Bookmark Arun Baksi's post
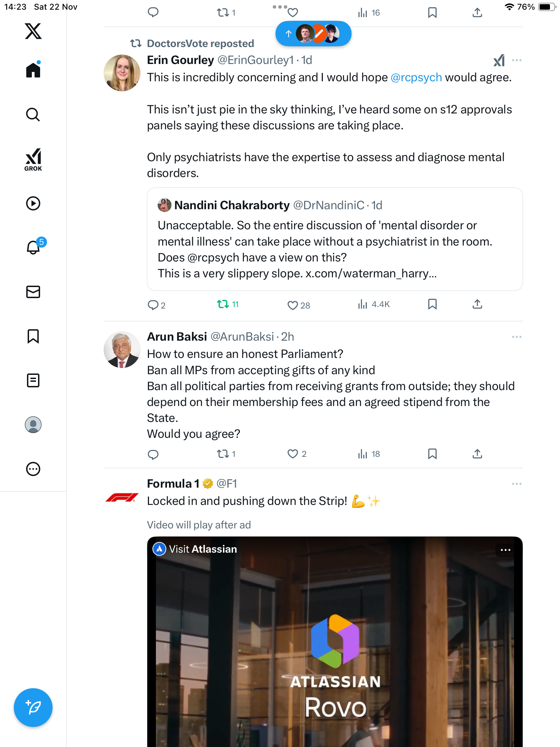This screenshot has height=747, width=560. pos(432,454)
